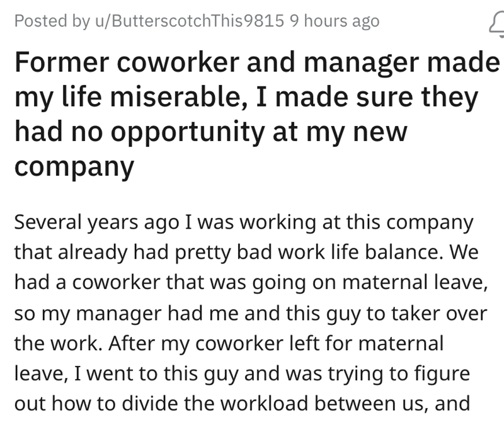This screenshot has height=422, width=504.
Task: Click the post notification bell icon
Action: click(x=496, y=23)
